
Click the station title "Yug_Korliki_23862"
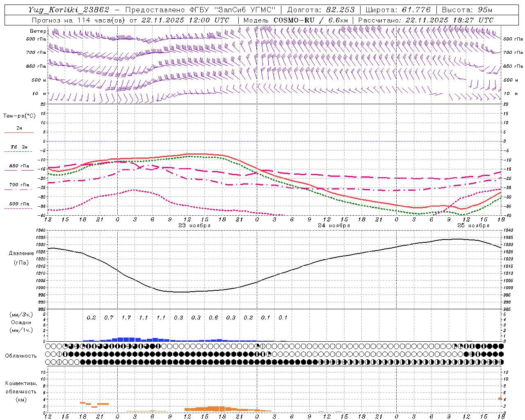pyautogui.click(x=69, y=10)
